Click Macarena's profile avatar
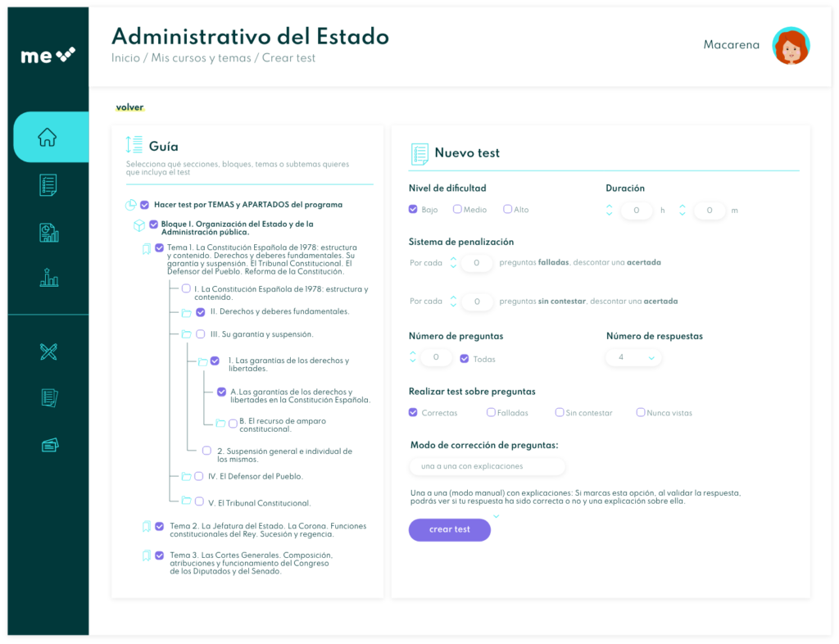 (x=791, y=46)
